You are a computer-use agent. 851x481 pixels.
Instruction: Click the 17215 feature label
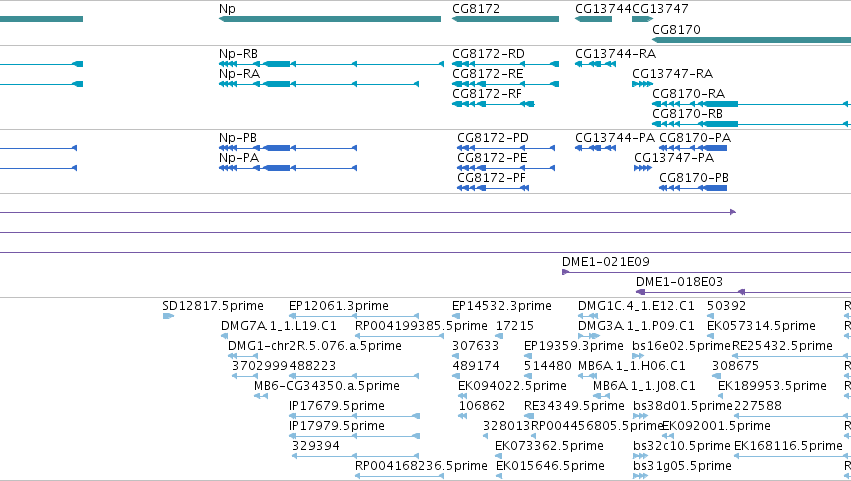(x=515, y=326)
